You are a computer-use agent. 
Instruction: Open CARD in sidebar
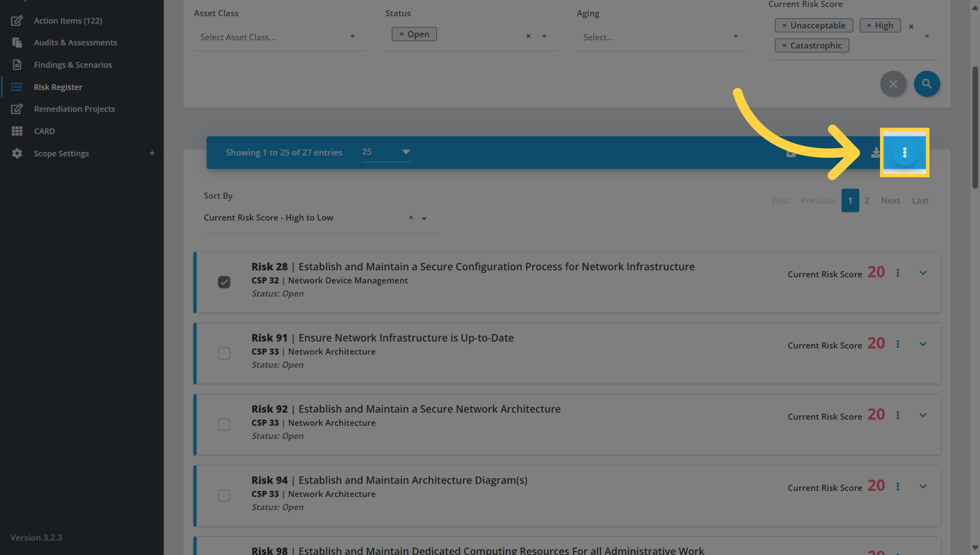click(x=44, y=131)
